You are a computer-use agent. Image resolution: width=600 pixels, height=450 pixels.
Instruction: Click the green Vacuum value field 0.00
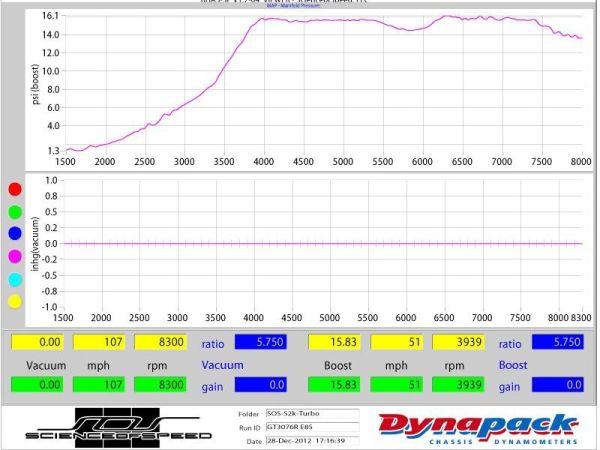point(38,384)
